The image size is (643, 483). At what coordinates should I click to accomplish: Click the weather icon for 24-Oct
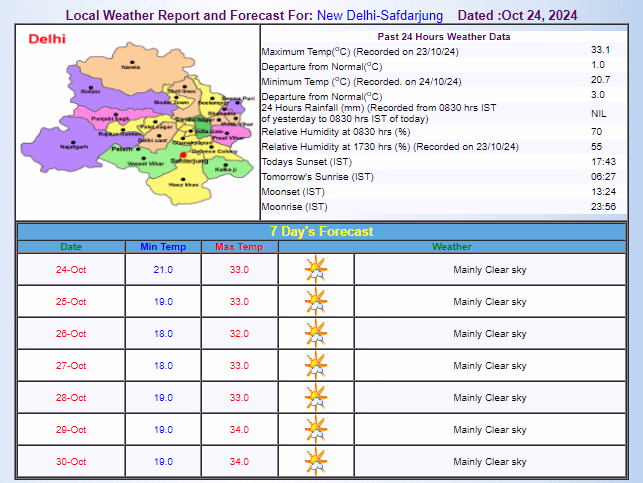pyautogui.click(x=316, y=270)
